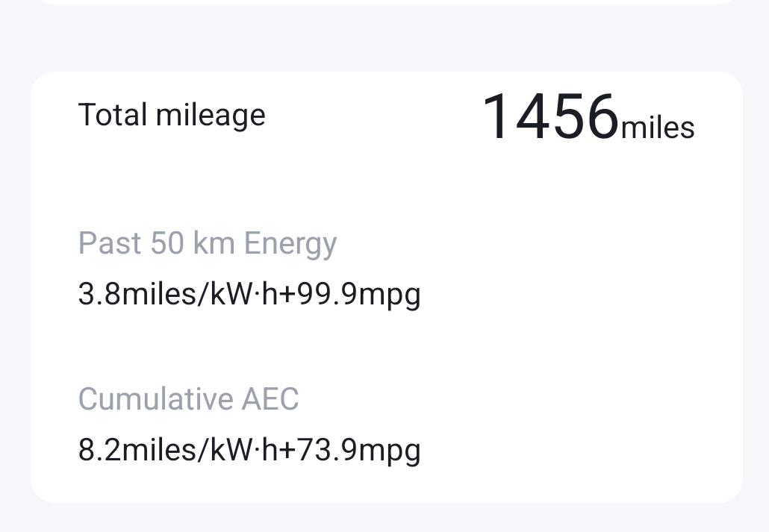Click the partially visible card at the top
The width and height of the screenshot is (769, 532).
[x=386, y=2]
